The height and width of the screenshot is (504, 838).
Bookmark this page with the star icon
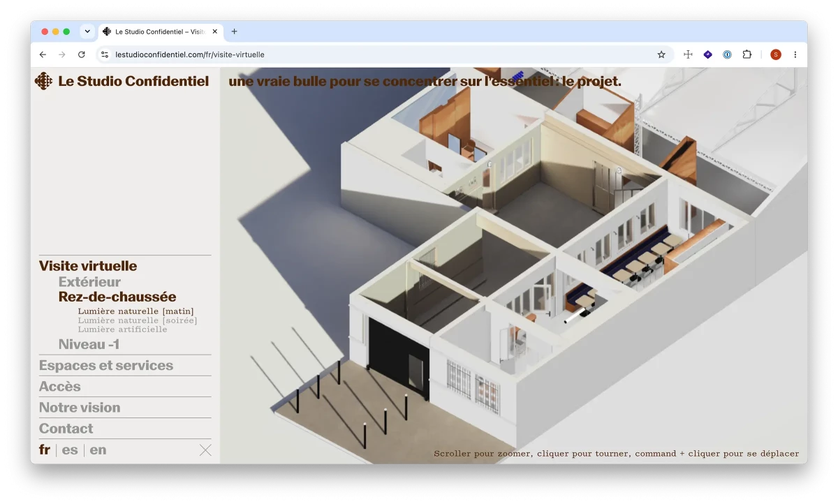pos(661,54)
